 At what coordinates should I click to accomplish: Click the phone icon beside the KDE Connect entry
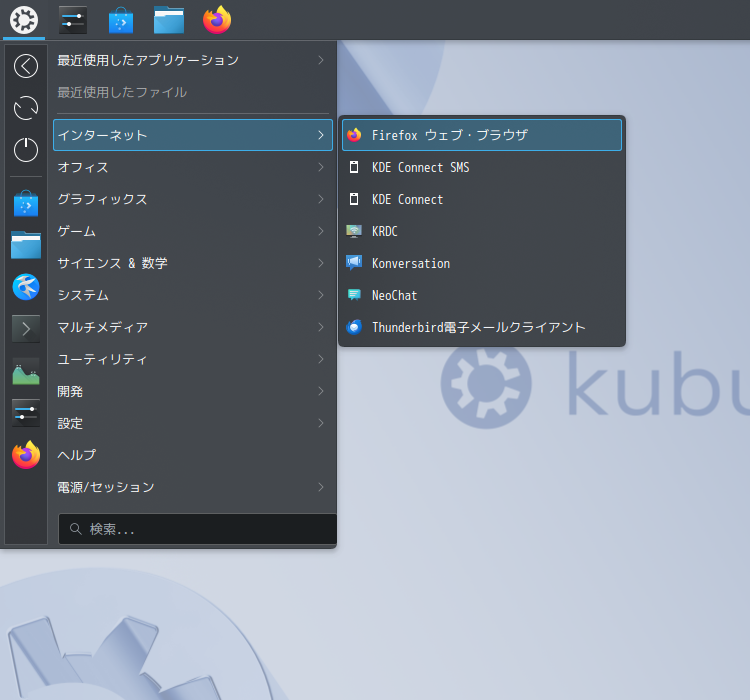click(354, 199)
